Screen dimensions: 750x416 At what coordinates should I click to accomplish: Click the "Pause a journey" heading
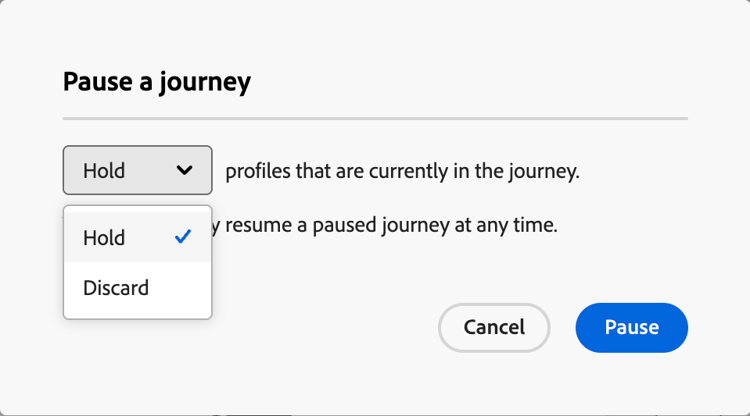coord(156,82)
